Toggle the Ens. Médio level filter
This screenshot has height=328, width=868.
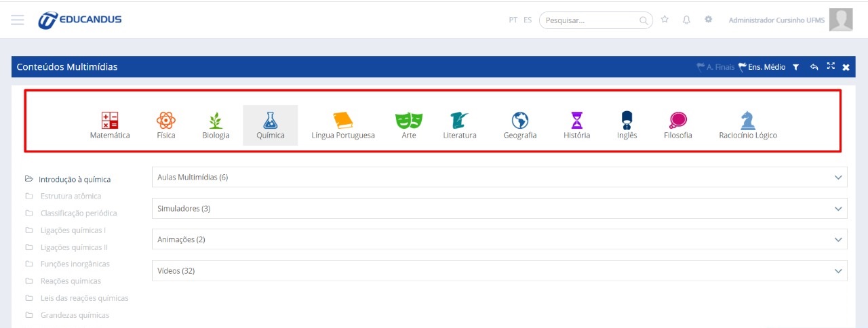pos(762,67)
